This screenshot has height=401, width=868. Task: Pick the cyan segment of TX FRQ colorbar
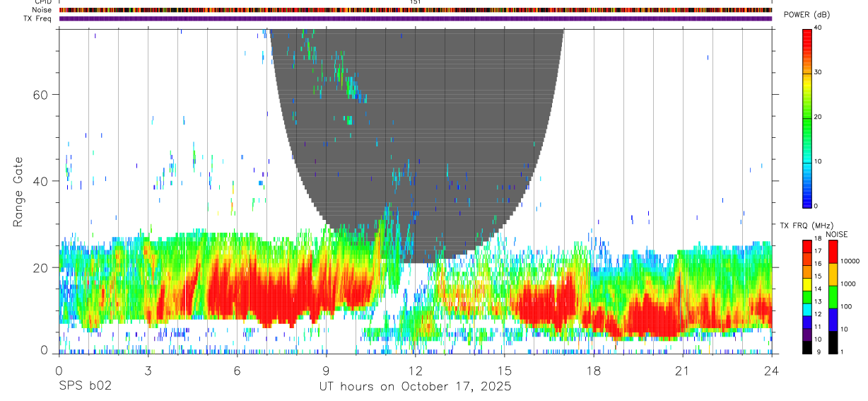pos(807,310)
